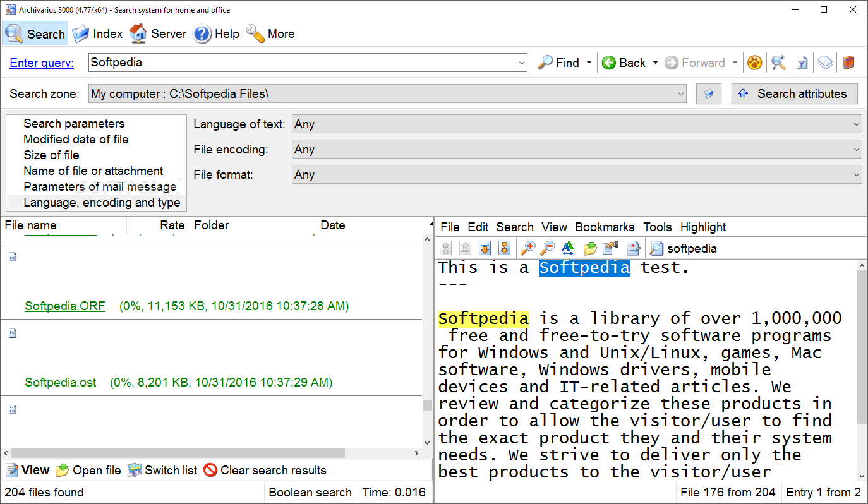The image size is (868, 504).
Task: Sort results by File name column
Action: click(63, 225)
